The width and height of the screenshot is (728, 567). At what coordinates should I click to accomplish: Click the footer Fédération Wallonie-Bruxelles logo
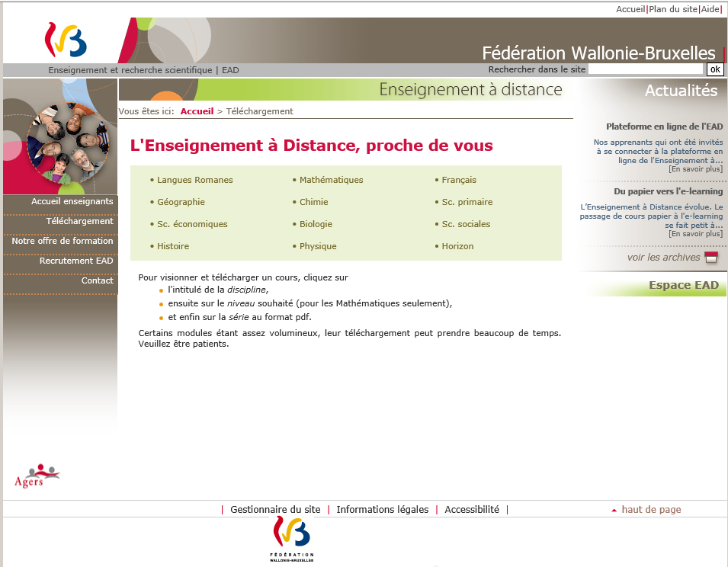click(292, 539)
